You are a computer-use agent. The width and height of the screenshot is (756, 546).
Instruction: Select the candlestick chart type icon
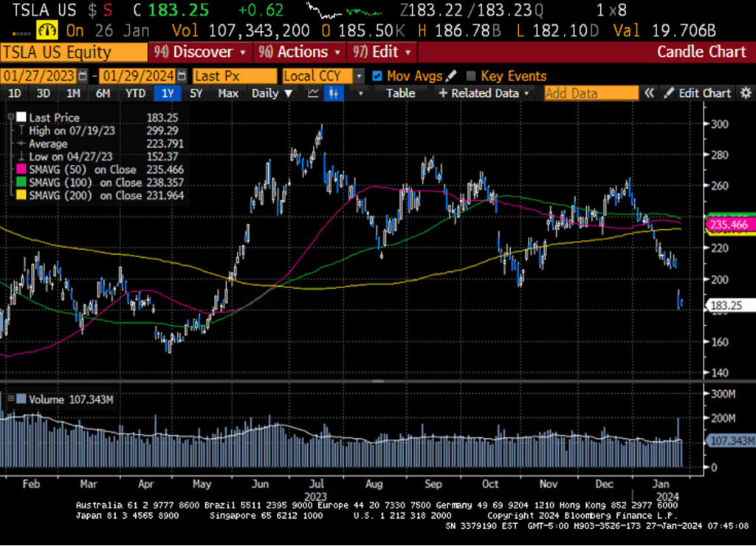334,93
